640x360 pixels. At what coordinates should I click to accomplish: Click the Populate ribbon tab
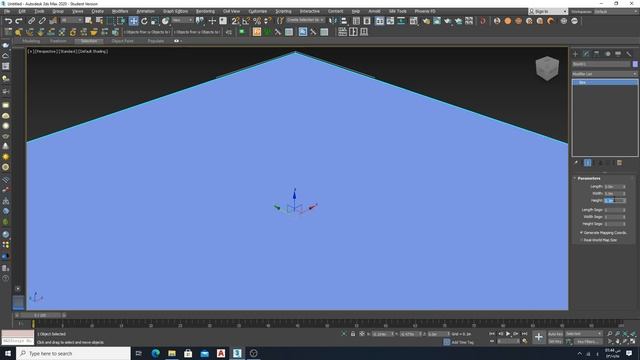(156, 41)
